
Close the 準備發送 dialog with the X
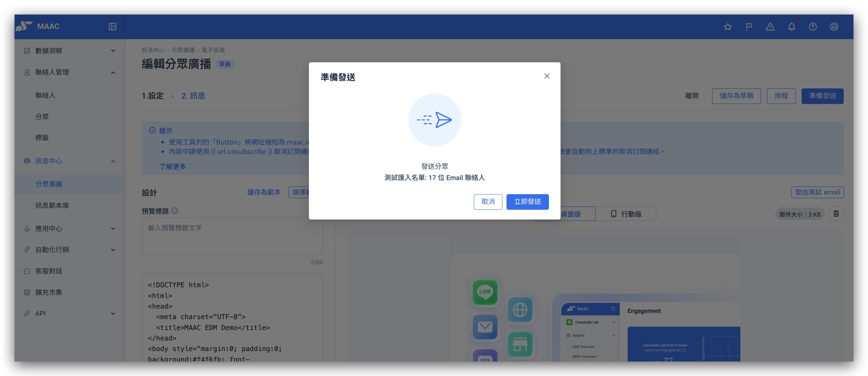point(547,76)
